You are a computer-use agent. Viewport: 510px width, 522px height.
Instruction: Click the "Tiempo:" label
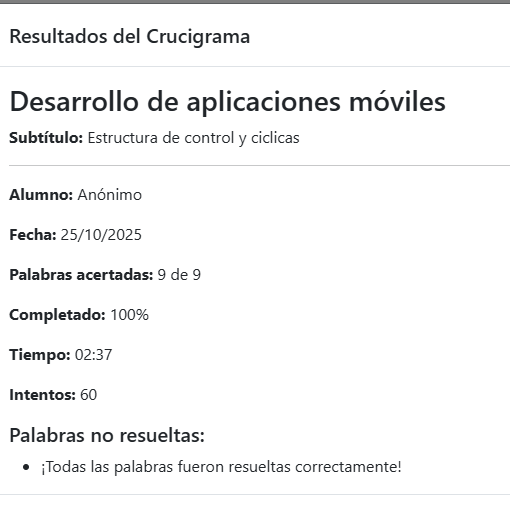[x=40, y=355]
